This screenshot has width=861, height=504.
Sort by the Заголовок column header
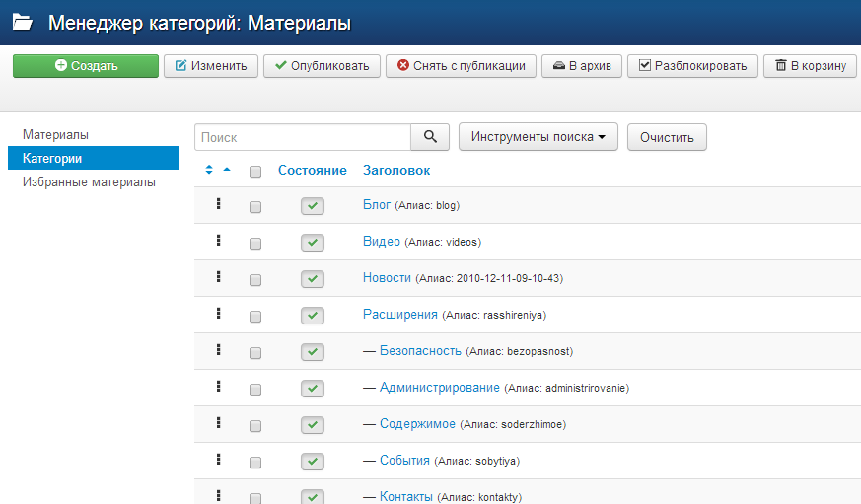pos(396,171)
